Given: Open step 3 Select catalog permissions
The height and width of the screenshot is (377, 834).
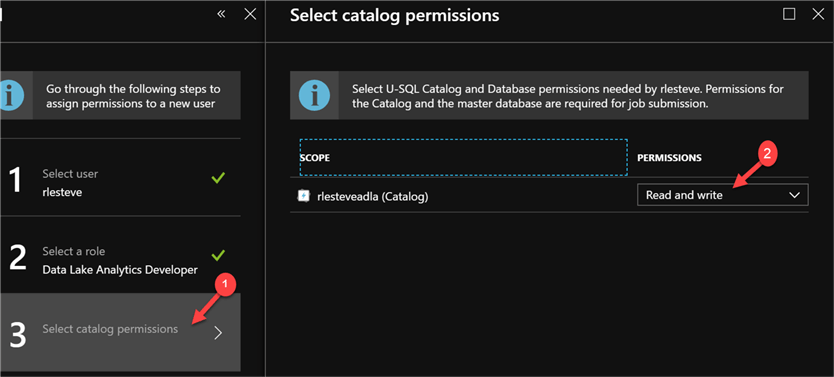Looking at the screenshot, I should coord(120,332).
